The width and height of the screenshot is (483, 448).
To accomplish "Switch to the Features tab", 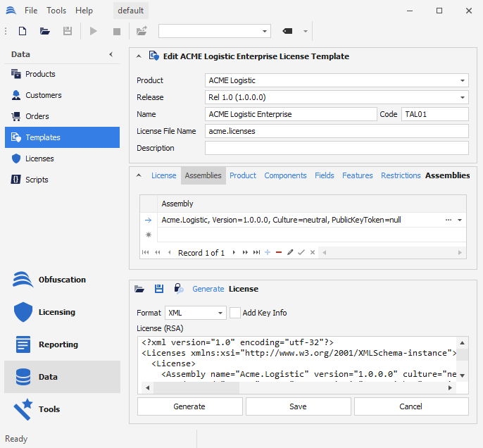I will (357, 175).
